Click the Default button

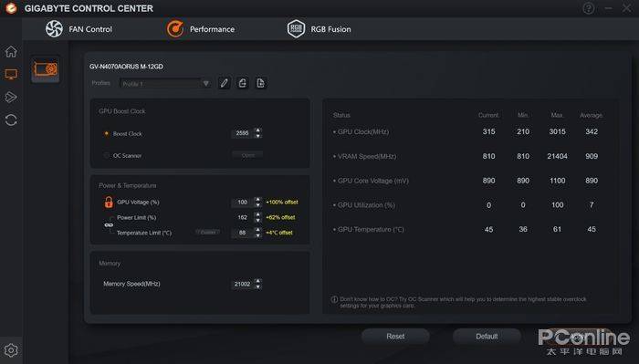point(487,337)
